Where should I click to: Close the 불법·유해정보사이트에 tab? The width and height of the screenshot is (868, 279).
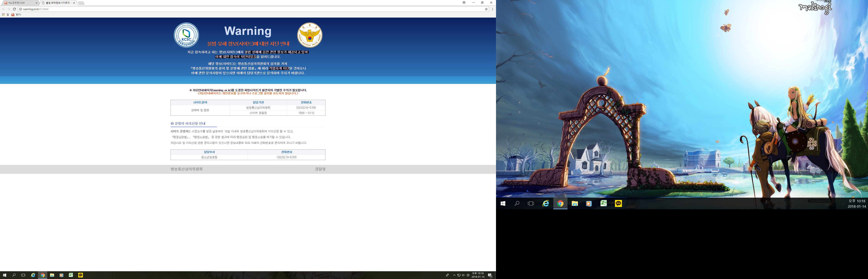[74, 3]
